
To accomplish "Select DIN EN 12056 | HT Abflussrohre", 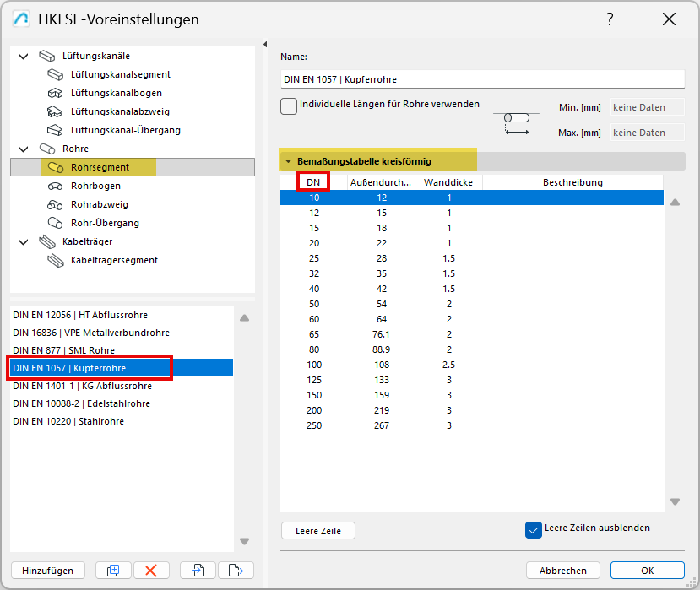I will tap(122, 315).
